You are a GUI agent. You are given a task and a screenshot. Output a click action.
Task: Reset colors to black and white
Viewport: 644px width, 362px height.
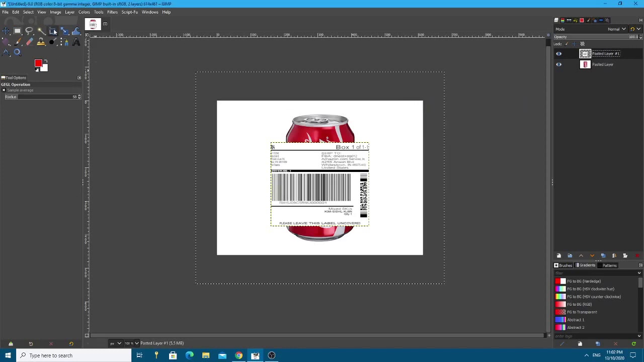tap(37, 69)
